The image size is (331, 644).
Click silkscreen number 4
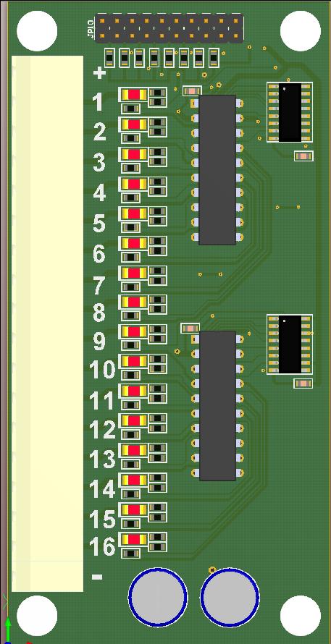99,193
